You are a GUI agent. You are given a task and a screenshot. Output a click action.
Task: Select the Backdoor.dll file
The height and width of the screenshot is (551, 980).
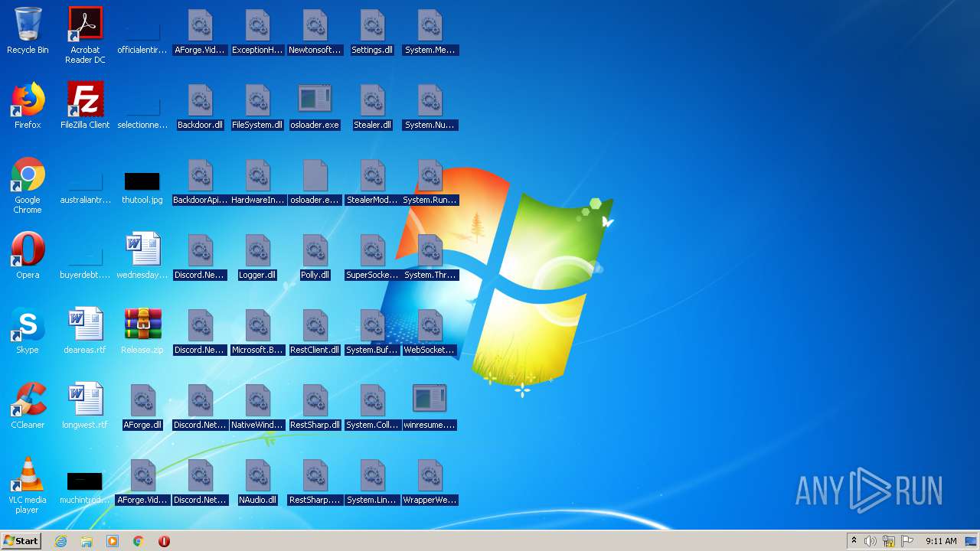tap(200, 106)
